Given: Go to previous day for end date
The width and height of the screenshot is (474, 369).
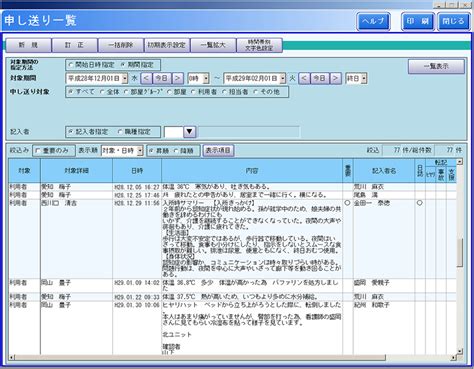Looking at the screenshot, I should coord(304,78).
